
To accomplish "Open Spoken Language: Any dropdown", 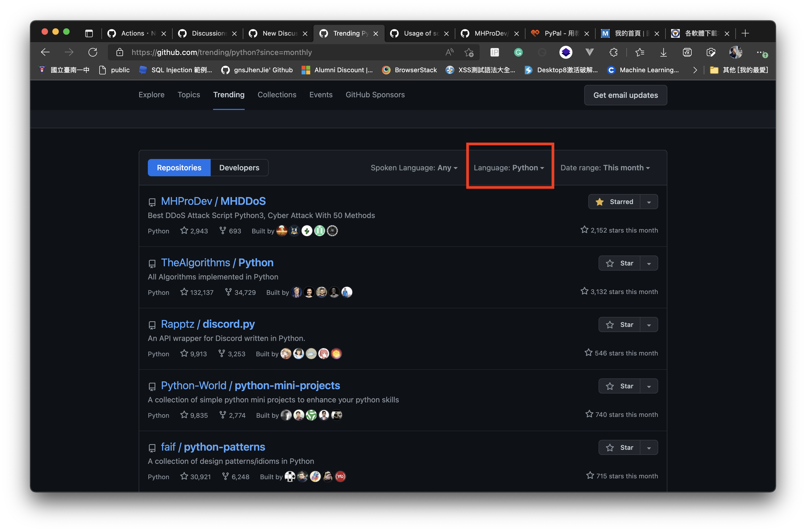I will [x=414, y=168].
